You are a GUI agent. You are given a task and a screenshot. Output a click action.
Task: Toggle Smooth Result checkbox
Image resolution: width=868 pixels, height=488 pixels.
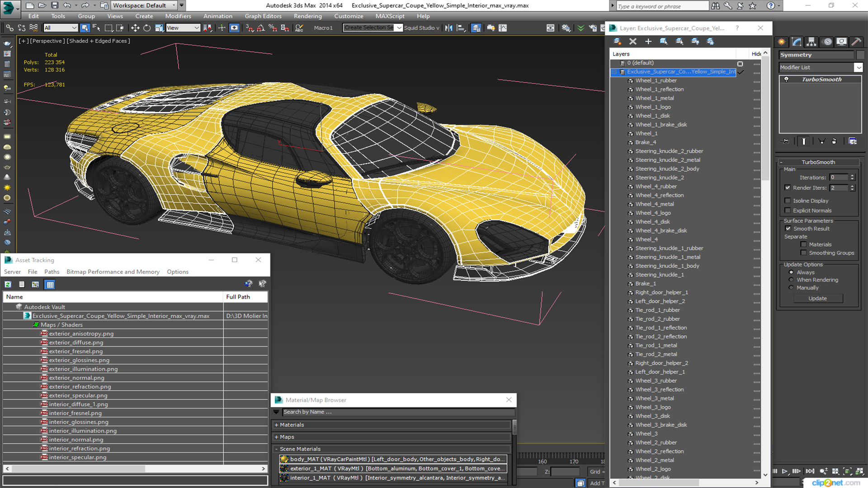click(x=788, y=229)
